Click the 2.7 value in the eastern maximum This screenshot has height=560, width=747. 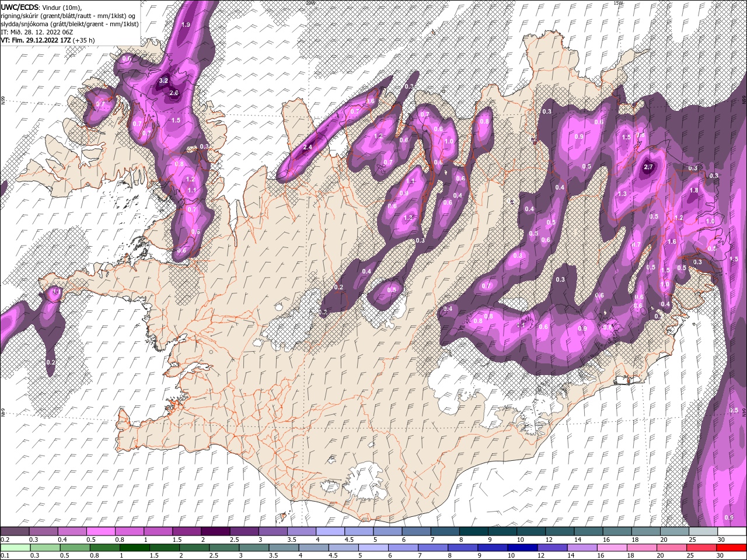click(648, 167)
